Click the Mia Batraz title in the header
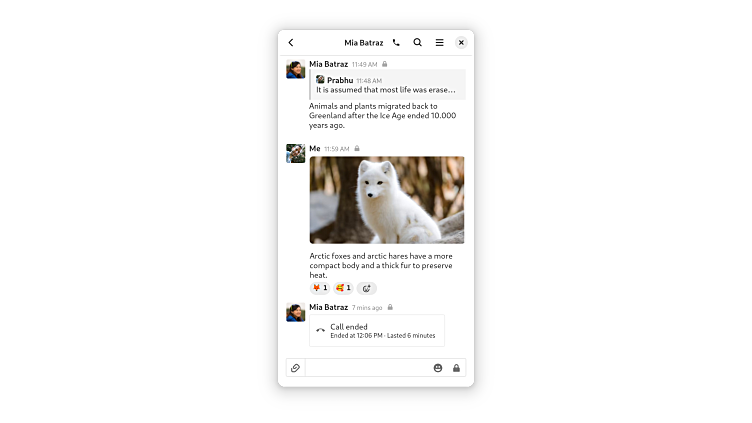Viewport: 752px width, 423px height. pyautogui.click(x=364, y=43)
